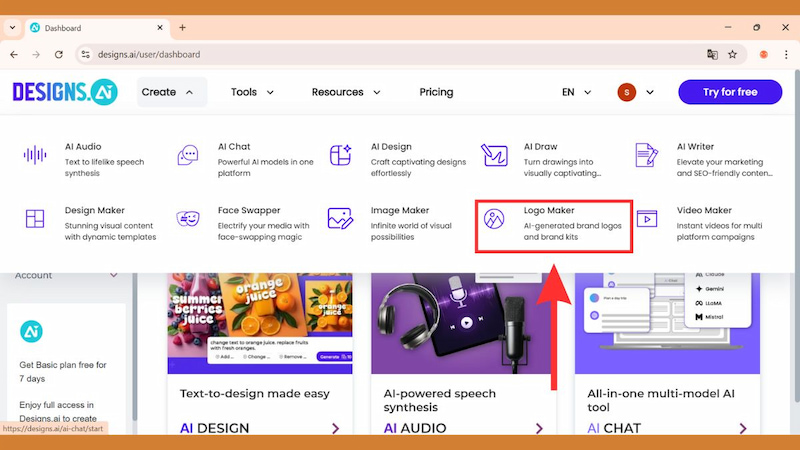Viewport: 800px width, 450px height.
Task: Open a new browser tab
Action: (182, 28)
